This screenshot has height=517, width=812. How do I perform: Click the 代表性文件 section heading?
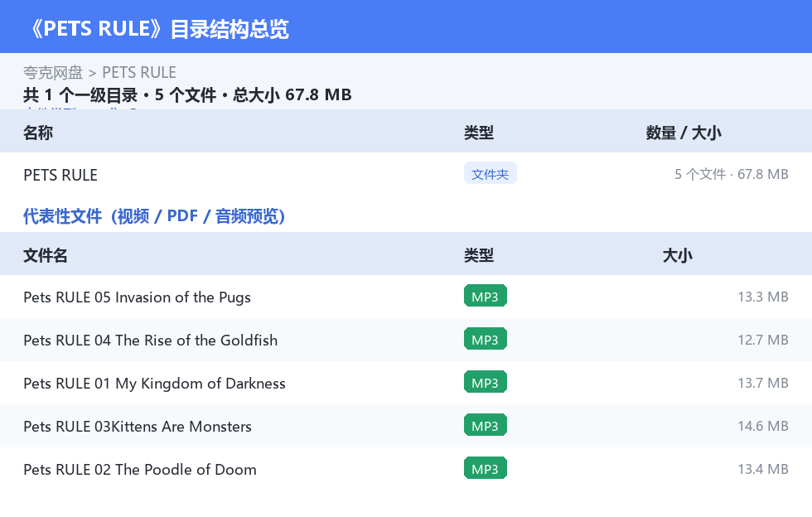click(x=154, y=216)
